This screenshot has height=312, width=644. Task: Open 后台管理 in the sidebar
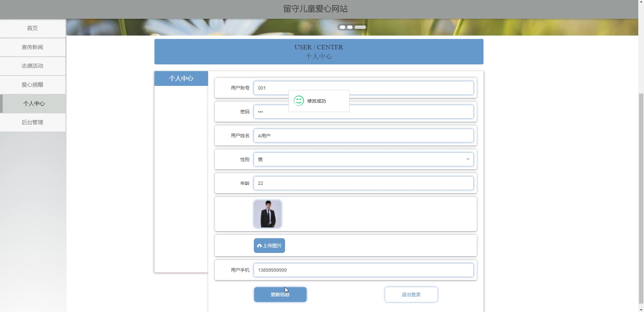tap(33, 122)
